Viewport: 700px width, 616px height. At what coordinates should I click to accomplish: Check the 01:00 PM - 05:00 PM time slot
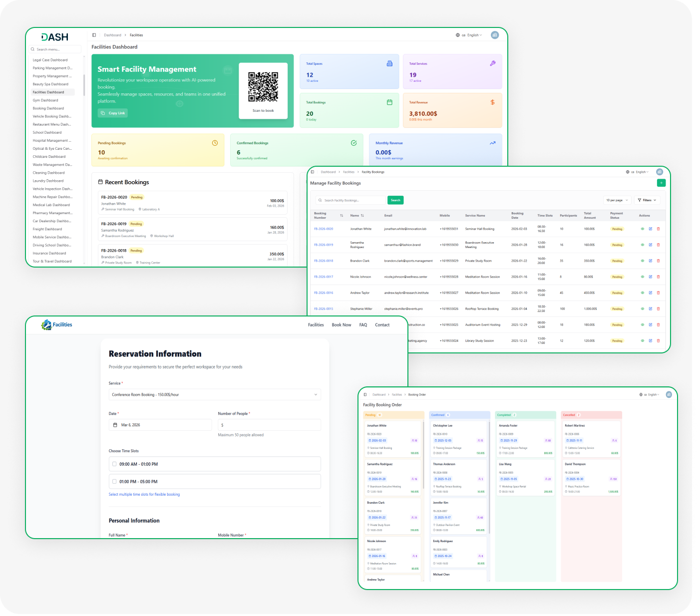pos(114,482)
